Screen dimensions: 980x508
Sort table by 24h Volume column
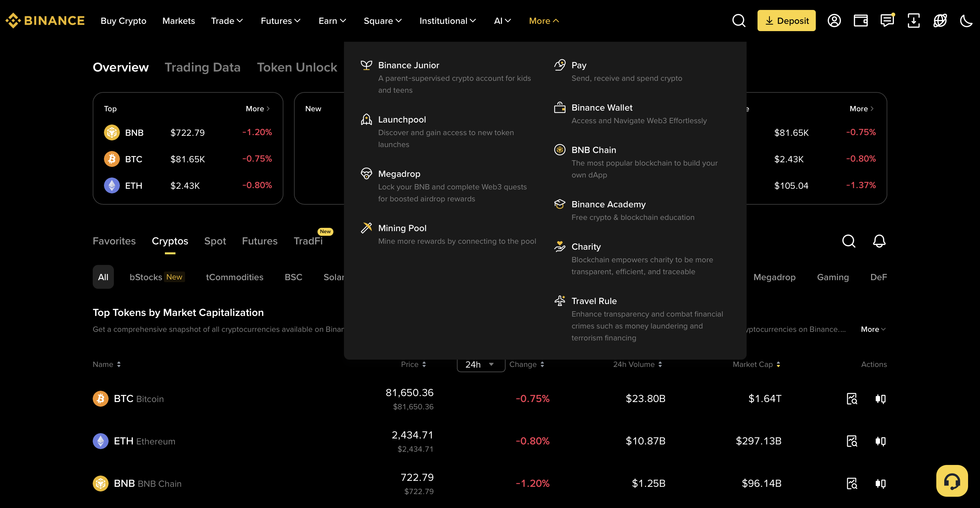click(x=637, y=364)
